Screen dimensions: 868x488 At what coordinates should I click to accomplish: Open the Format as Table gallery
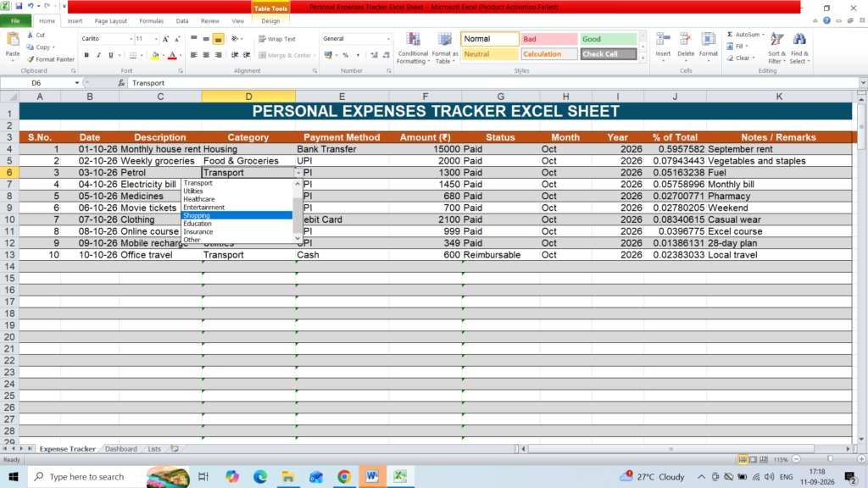[x=444, y=48]
